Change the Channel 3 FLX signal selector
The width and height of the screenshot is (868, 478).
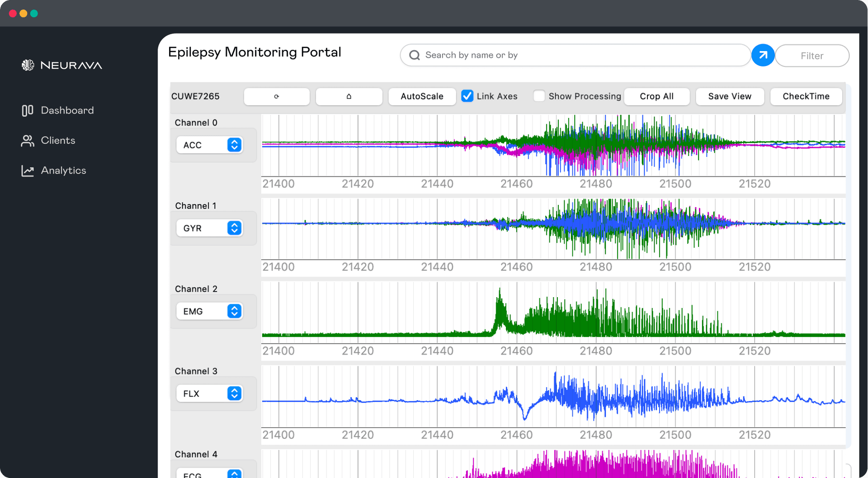(209, 394)
